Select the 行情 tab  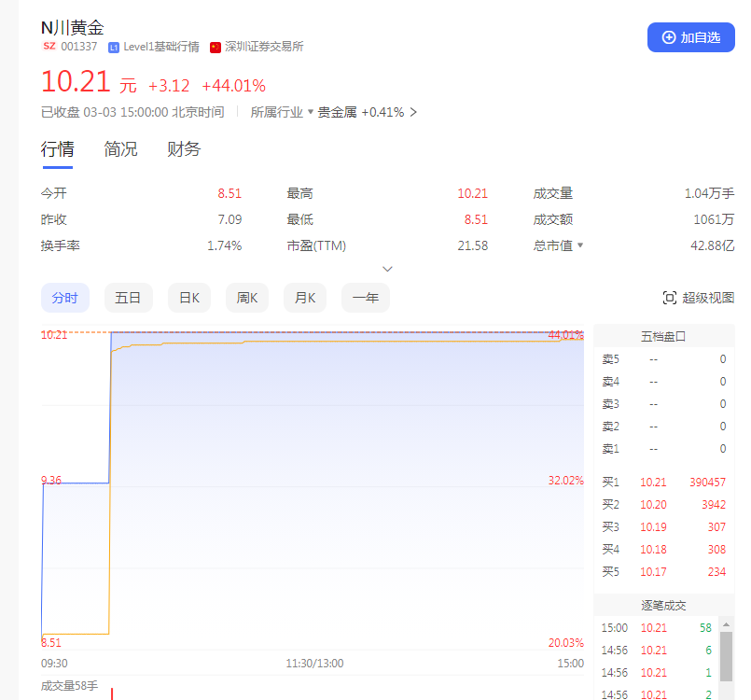click(x=57, y=149)
